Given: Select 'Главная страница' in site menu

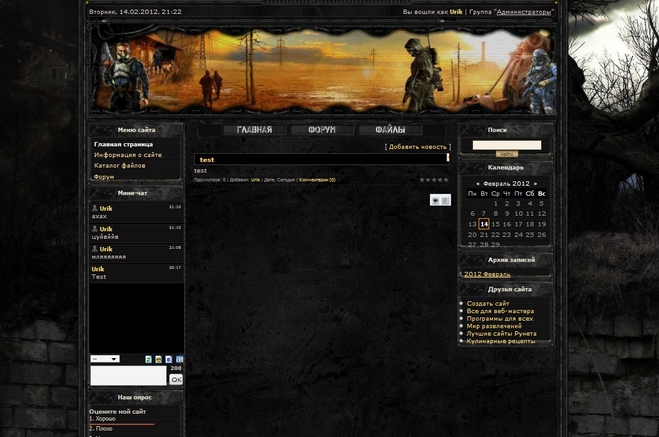Looking at the screenshot, I should [x=123, y=144].
